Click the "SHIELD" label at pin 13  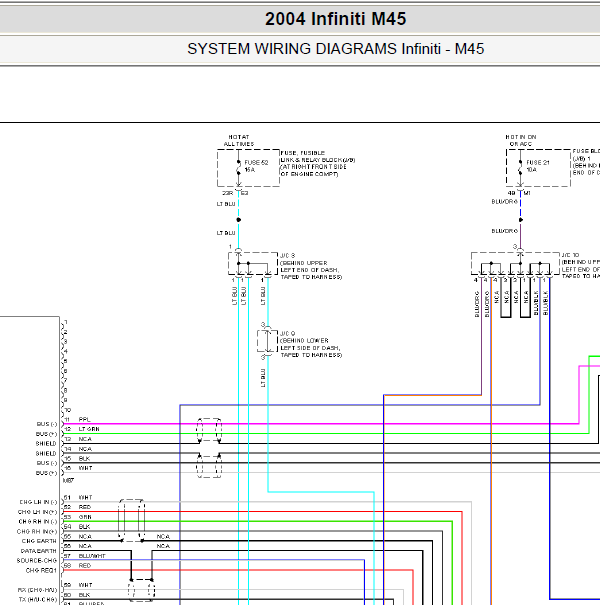pyautogui.click(x=46, y=444)
